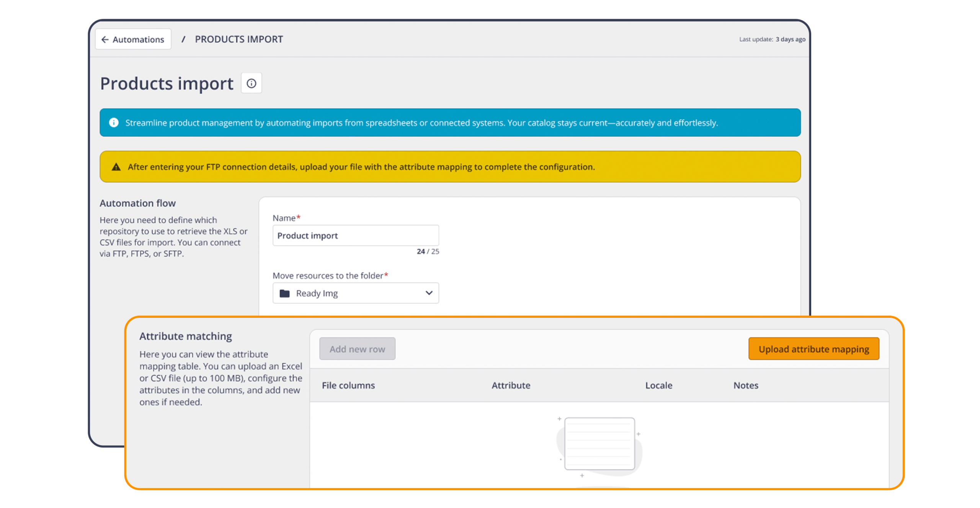Click the Locale column header
980x508 pixels.
(x=658, y=385)
